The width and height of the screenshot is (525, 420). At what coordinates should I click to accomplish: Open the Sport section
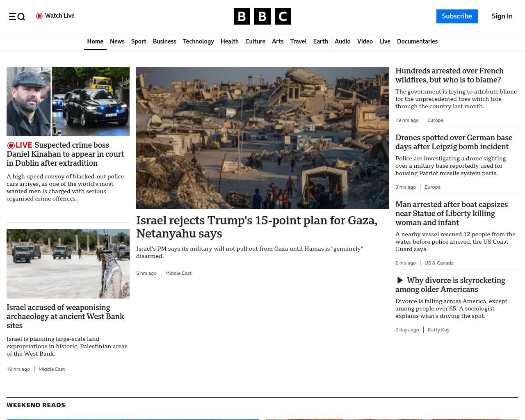tap(139, 41)
